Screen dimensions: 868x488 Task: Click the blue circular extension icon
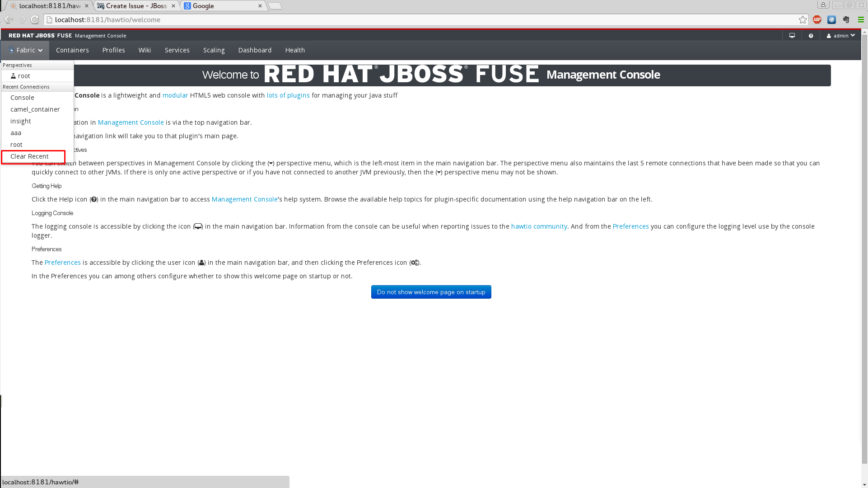click(831, 19)
